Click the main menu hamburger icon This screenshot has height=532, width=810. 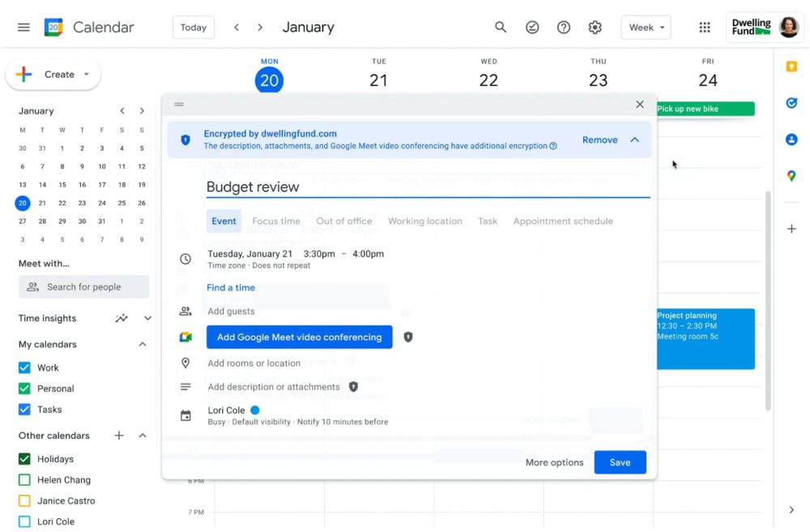coord(23,28)
